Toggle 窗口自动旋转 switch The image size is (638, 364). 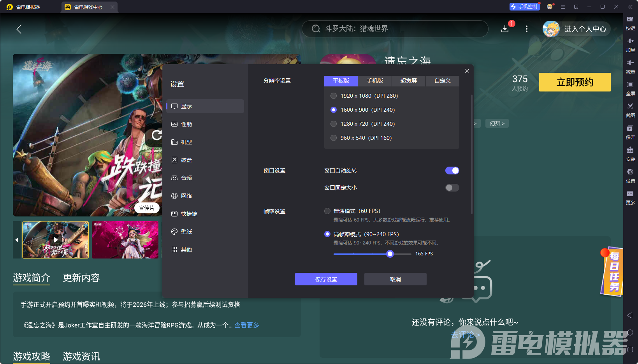point(452,171)
